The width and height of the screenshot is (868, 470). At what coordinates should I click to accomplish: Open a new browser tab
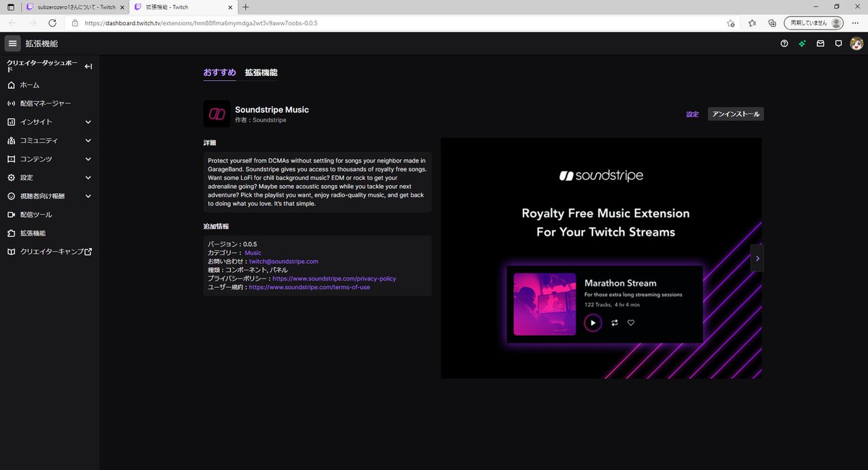coord(246,7)
